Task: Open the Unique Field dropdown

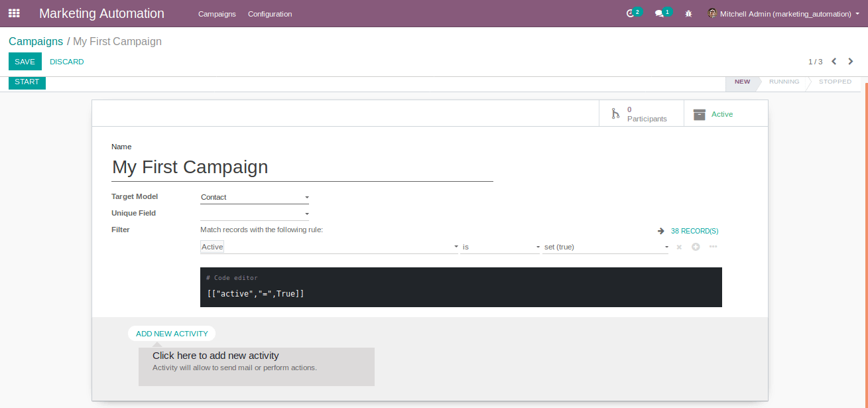Action: click(255, 214)
